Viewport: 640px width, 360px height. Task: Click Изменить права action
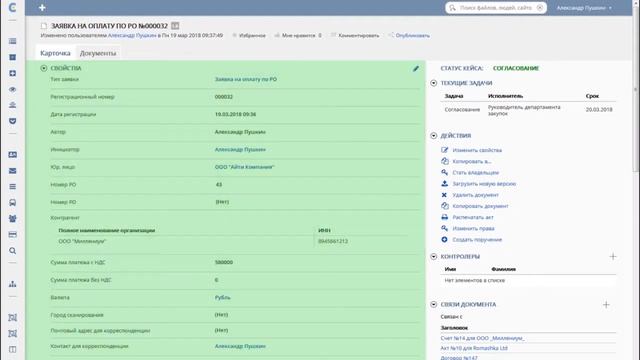(x=473, y=229)
